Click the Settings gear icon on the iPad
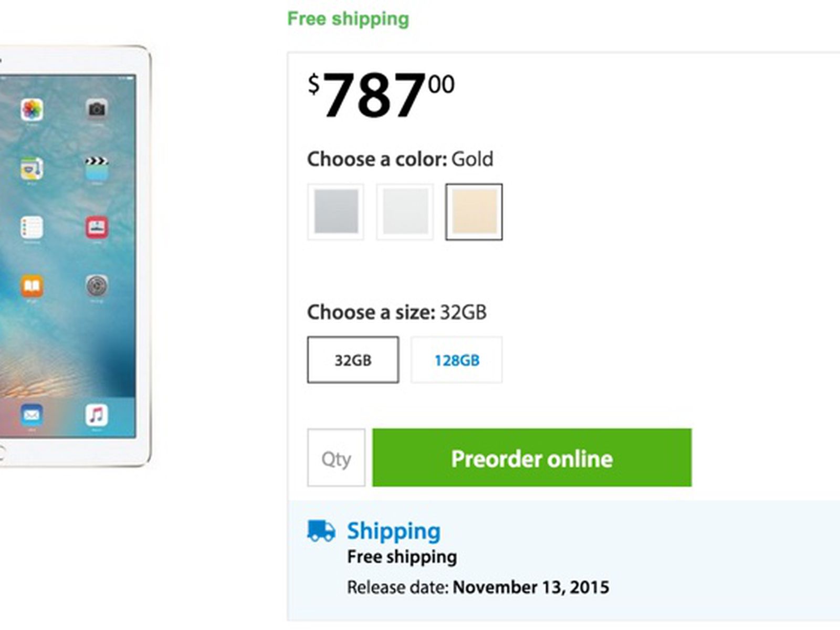 97,286
